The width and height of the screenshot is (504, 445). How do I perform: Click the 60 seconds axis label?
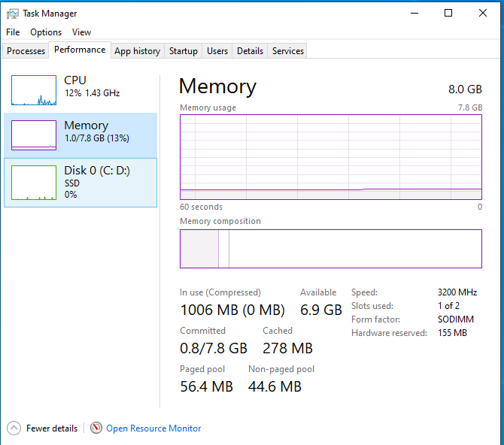click(201, 207)
